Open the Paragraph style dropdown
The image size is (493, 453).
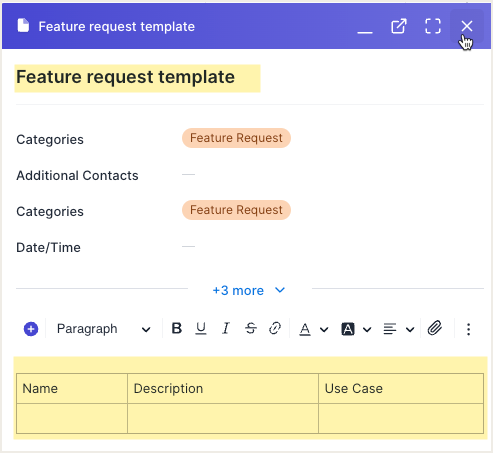103,329
